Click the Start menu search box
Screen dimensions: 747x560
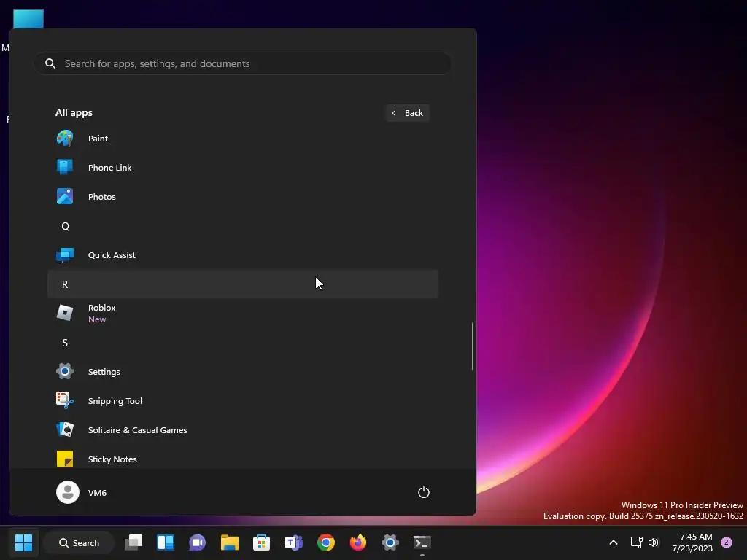pos(242,63)
